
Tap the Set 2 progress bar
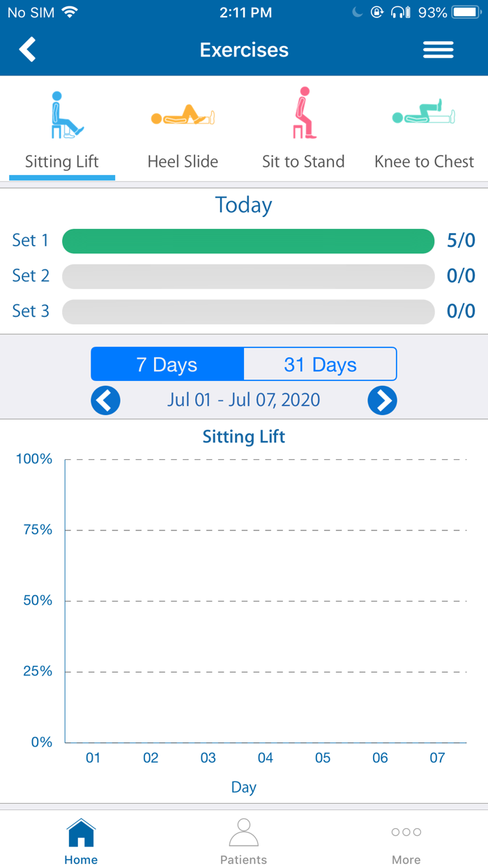[x=248, y=276]
